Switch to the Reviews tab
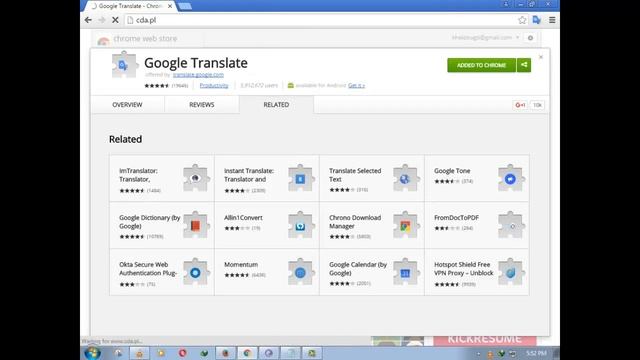 (x=202, y=104)
